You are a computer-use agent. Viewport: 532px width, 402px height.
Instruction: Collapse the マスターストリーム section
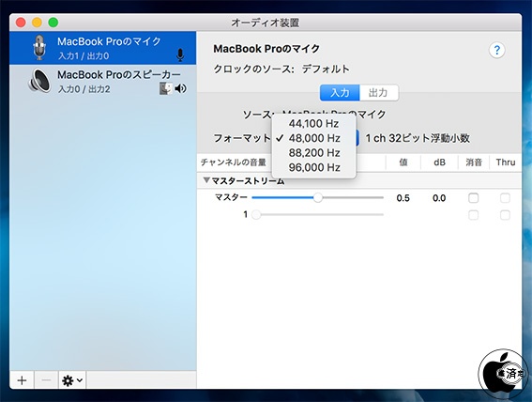(206, 180)
